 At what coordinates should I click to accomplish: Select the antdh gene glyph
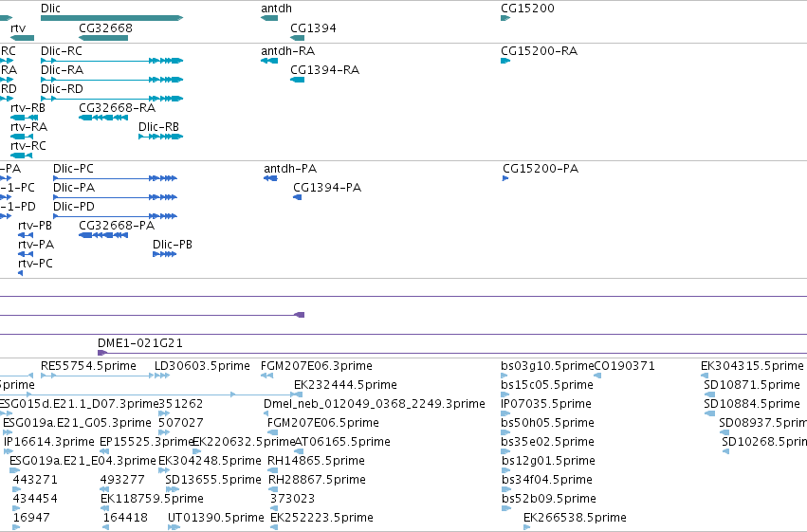point(269,18)
